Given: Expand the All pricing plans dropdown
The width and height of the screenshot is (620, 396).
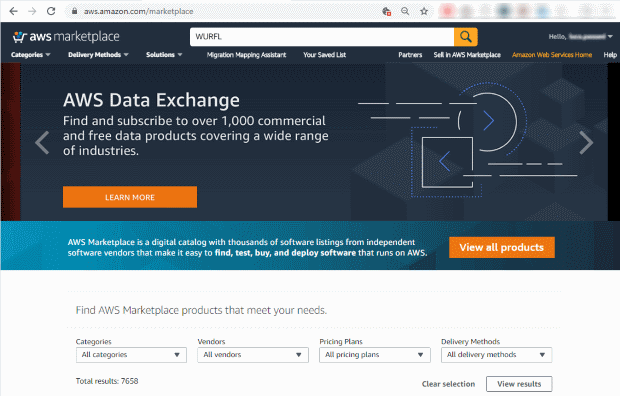Looking at the screenshot, I should (375, 355).
